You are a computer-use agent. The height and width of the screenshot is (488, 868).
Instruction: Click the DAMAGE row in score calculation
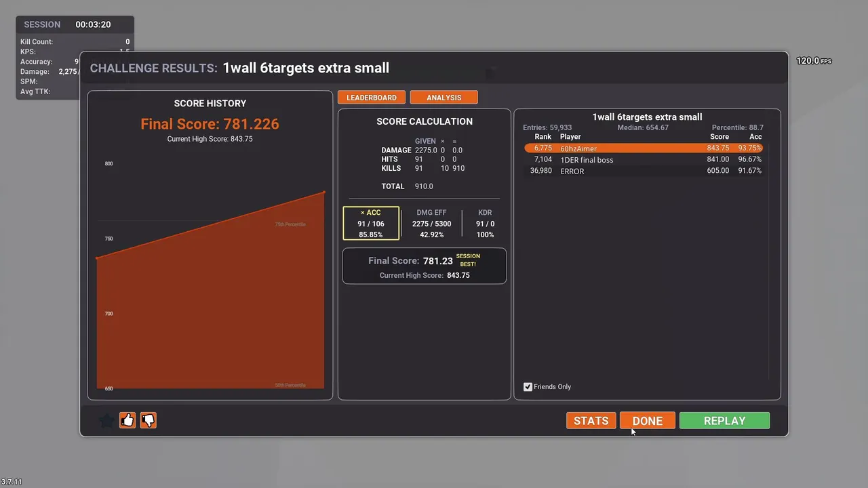click(x=422, y=150)
